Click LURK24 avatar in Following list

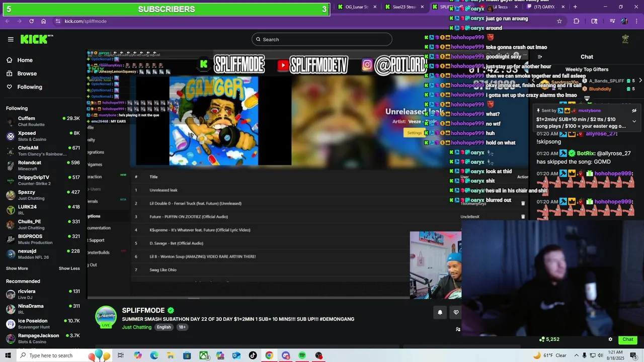tap(11, 210)
